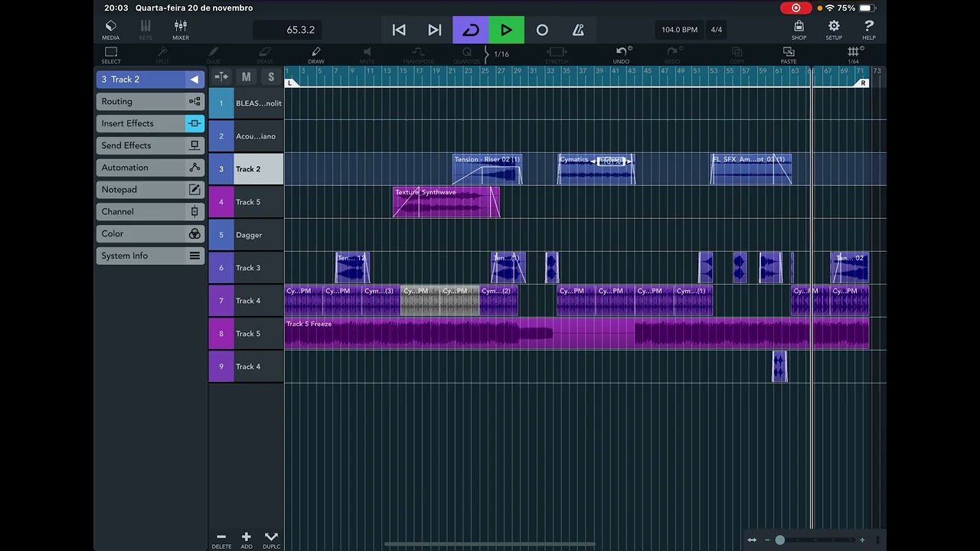Image resolution: width=980 pixels, height=551 pixels.
Task: Undo the last action
Action: click(622, 55)
